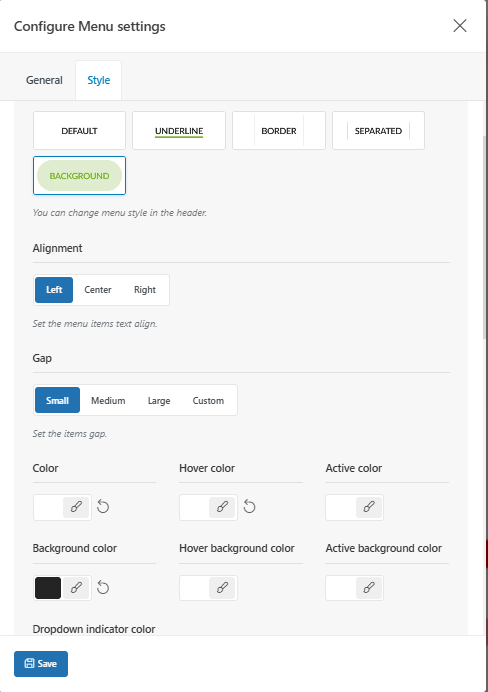Set alignment to Right

pos(145,290)
